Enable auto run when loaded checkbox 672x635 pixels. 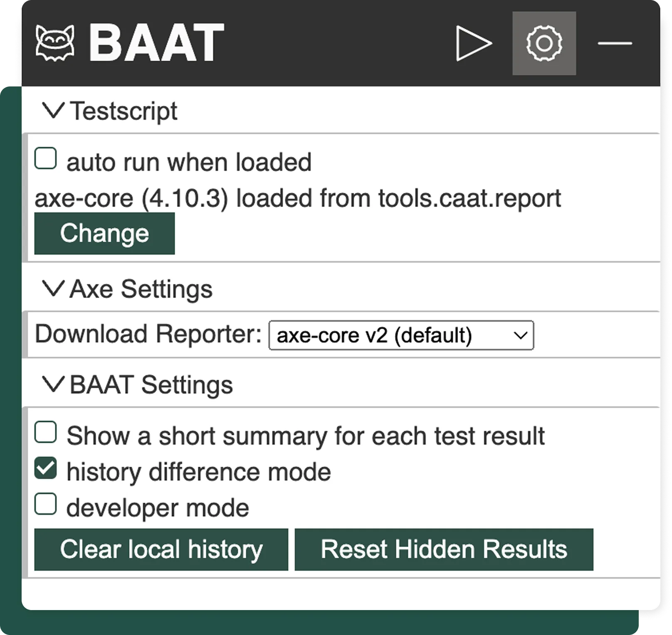45,158
